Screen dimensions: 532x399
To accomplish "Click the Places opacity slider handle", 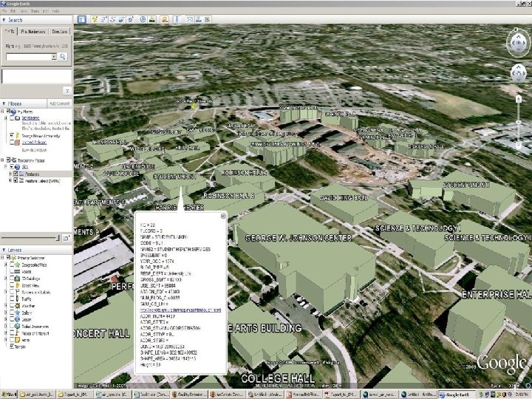I will [58, 238].
